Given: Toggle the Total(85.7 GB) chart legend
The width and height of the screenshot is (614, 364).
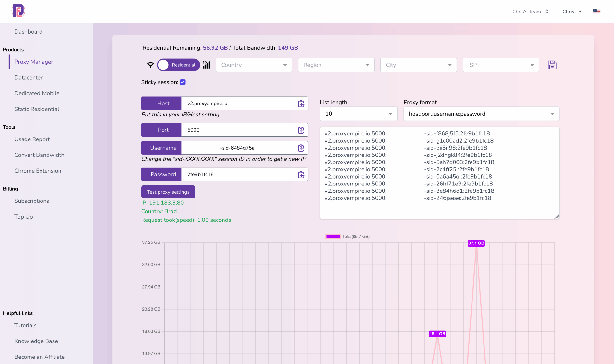Looking at the screenshot, I should (348, 237).
